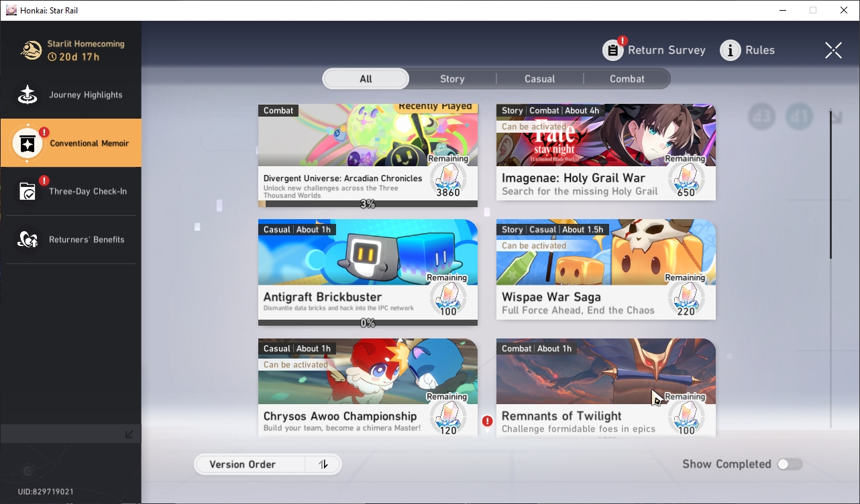Close the event panel with X icon

click(833, 50)
